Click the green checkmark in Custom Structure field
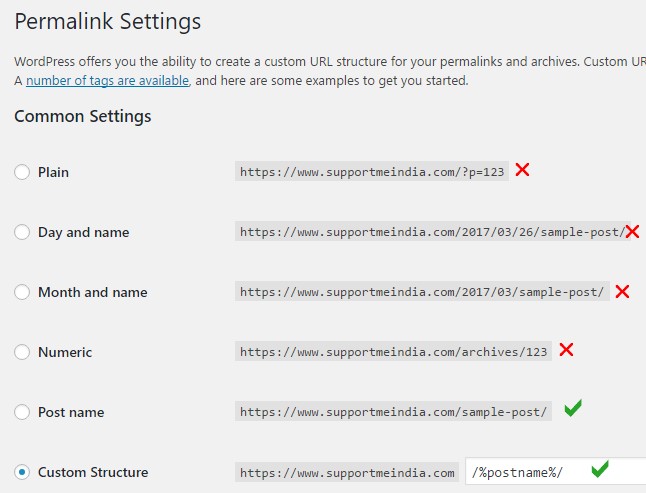This screenshot has height=493, width=646. point(600,469)
